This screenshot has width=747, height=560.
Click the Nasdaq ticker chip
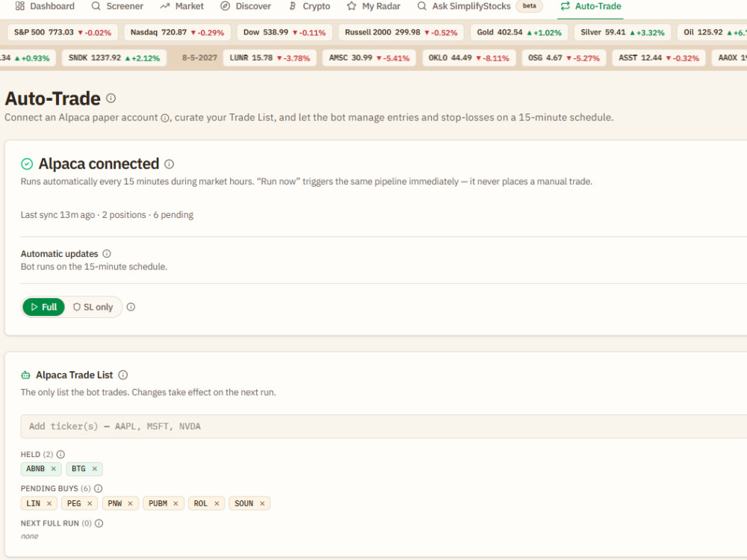coord(177,32)
